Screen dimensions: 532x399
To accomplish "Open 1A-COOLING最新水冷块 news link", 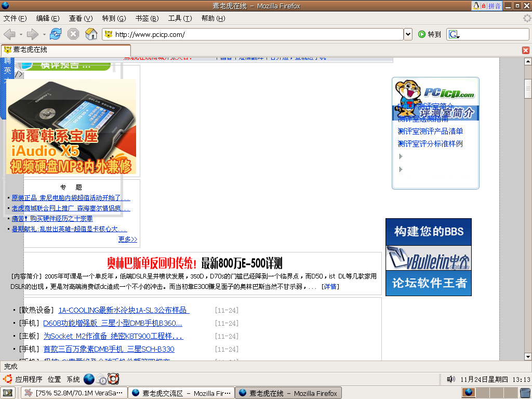I will tap(124, 310).
